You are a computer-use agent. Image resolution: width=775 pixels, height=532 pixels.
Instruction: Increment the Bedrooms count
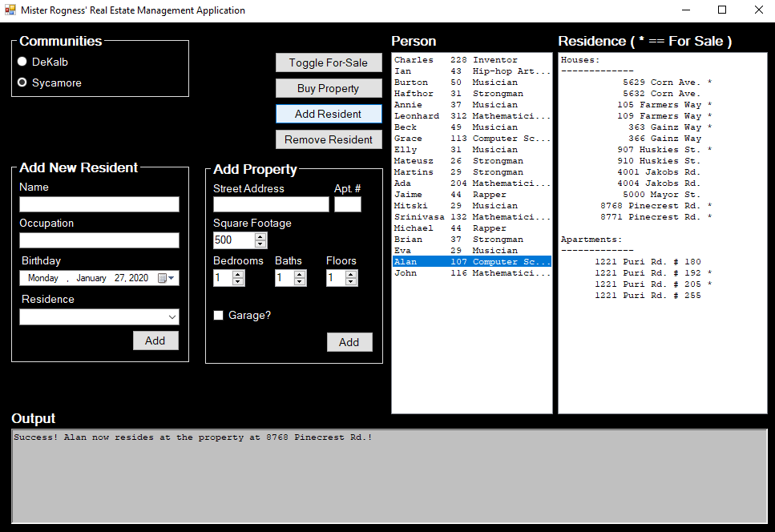(238, 274)
